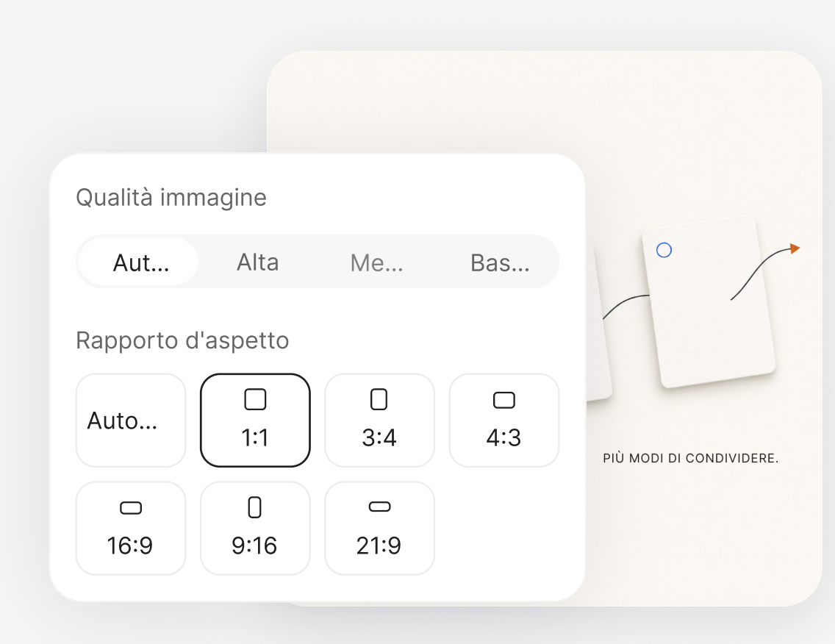Select 3:4 aspect ratio
The image size is (835, 644).
pyautogui.click(x=380, y=421)
